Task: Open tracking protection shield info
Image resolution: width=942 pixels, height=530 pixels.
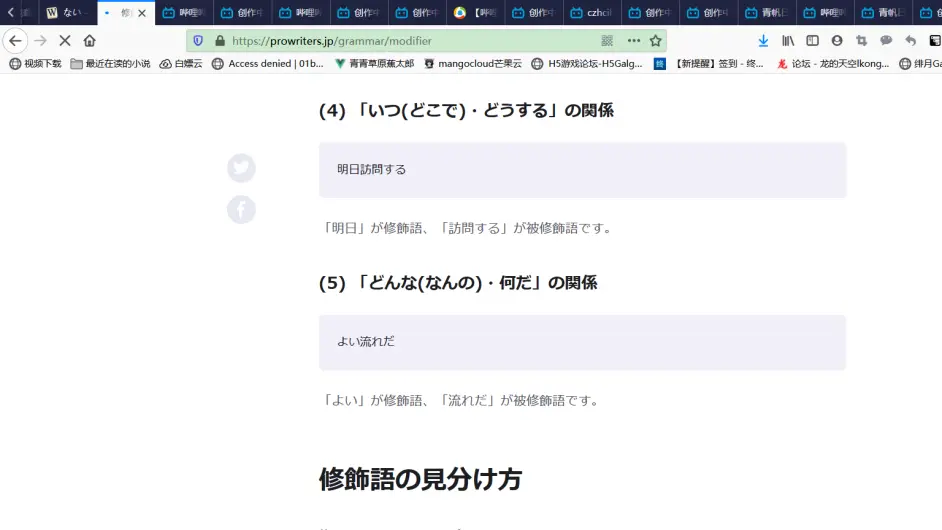Action: [198, 41]
